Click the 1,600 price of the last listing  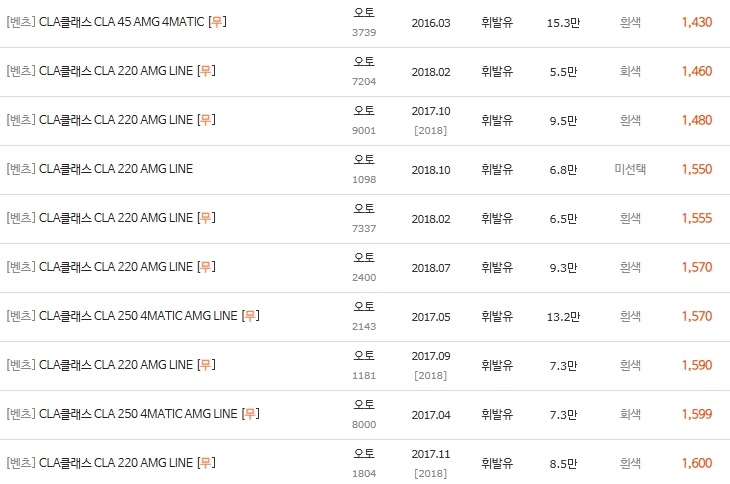[697, 463]
